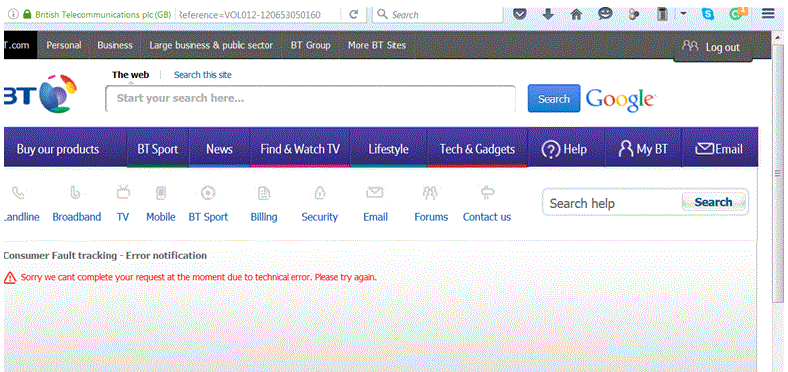788x372 pixels.
Task: Click the Security link text
Action: click(320, 217)
